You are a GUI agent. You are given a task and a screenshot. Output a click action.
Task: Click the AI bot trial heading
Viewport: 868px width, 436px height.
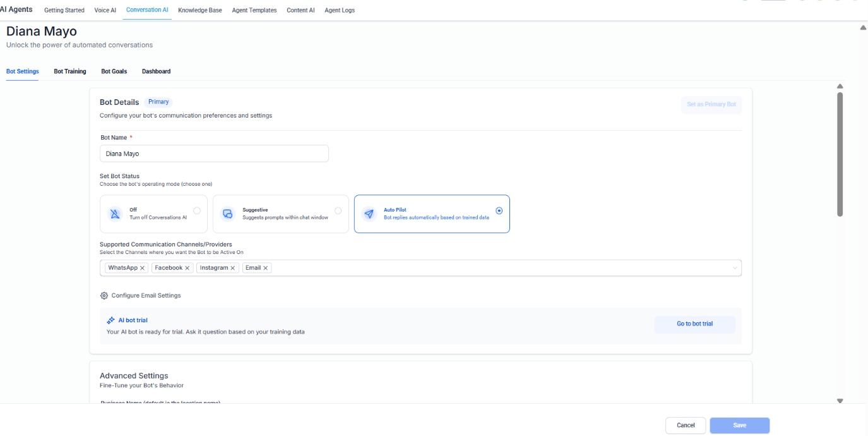[x=133, y=320]
